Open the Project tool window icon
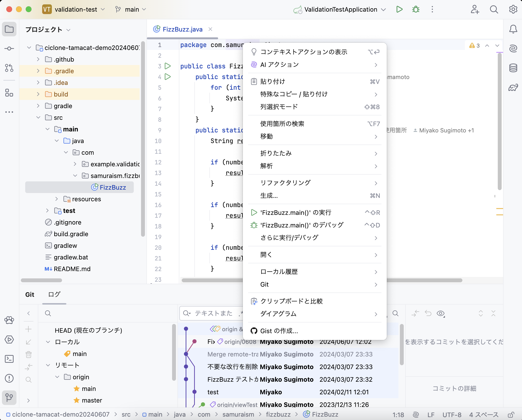 (x=9, y=29)
